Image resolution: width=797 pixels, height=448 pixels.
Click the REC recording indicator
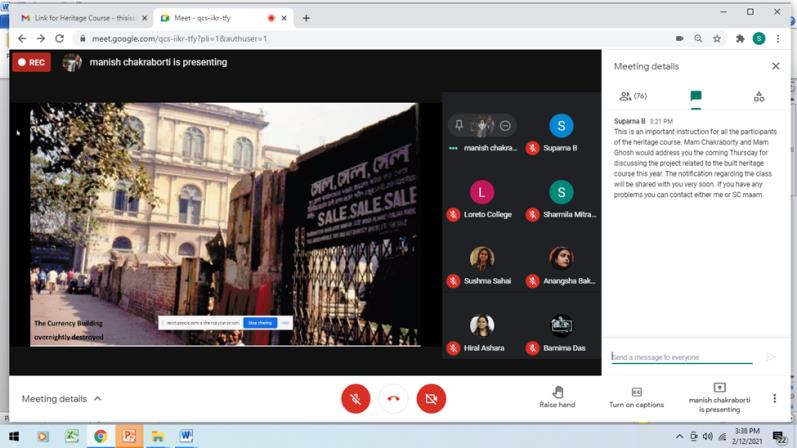(x=31, y=62)
